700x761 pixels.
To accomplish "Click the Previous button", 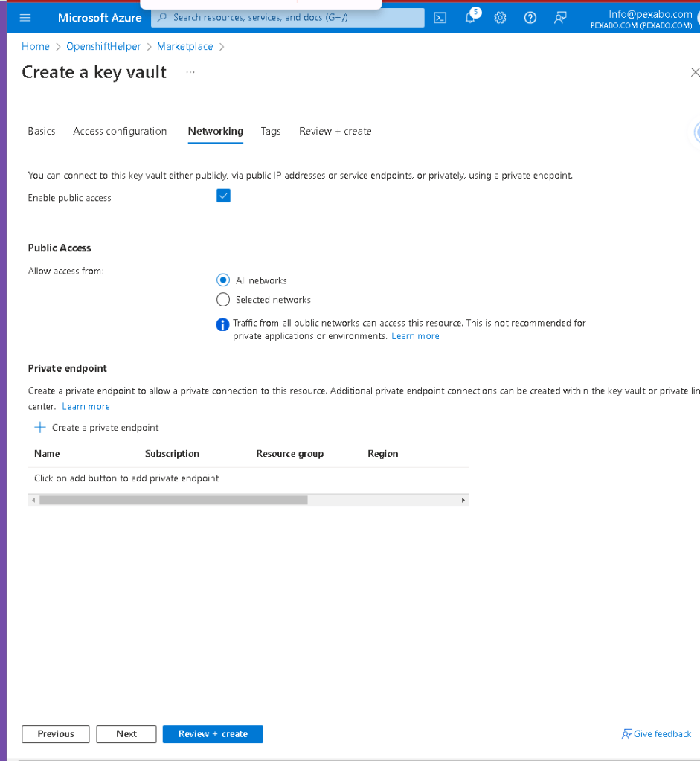I will (56, 733).
